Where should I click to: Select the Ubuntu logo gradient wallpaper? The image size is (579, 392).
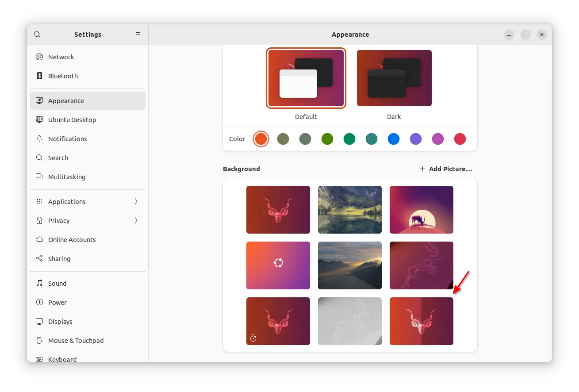[x=278, y=265]
